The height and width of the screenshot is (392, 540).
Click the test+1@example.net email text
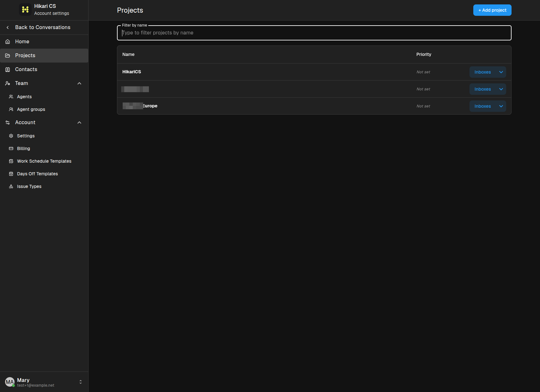pos(36,385)
